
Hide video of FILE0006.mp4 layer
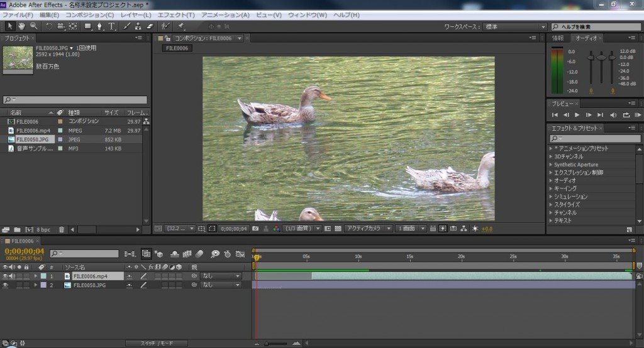click(5, 276)
